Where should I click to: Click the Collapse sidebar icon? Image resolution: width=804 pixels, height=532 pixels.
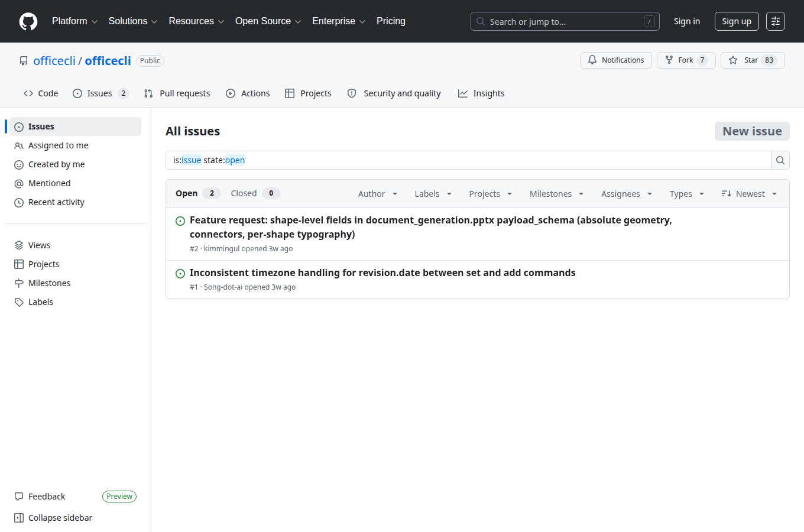pyautogui.click(x=19, y=518)
